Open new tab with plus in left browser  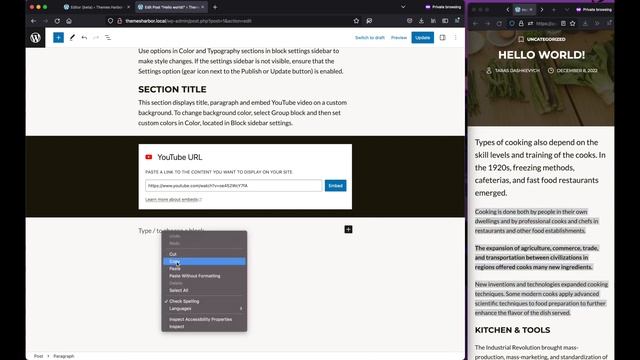[215, 7]
